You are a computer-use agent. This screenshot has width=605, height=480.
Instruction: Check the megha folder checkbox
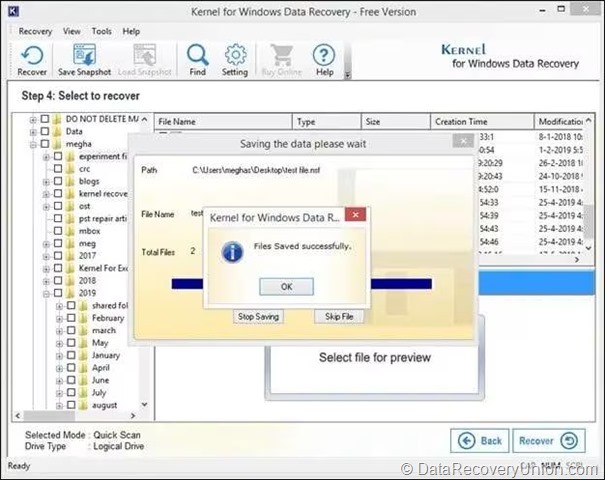45,144
